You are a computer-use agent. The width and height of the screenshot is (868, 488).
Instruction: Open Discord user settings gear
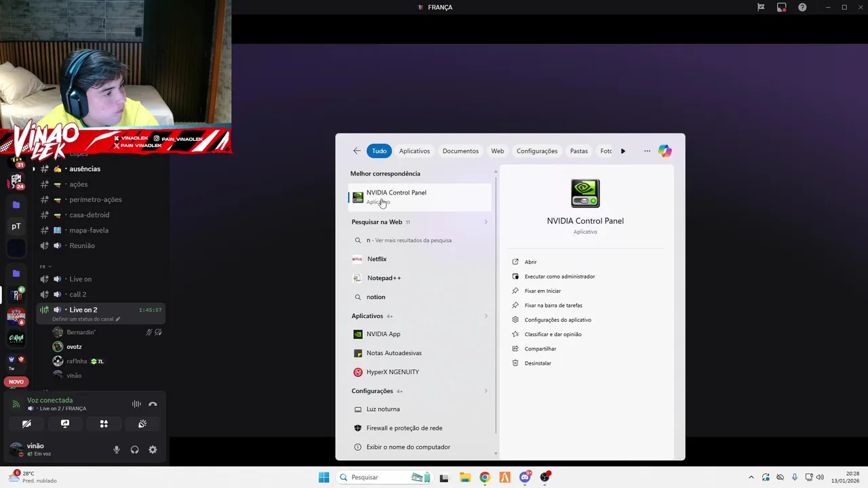(153, 449)
